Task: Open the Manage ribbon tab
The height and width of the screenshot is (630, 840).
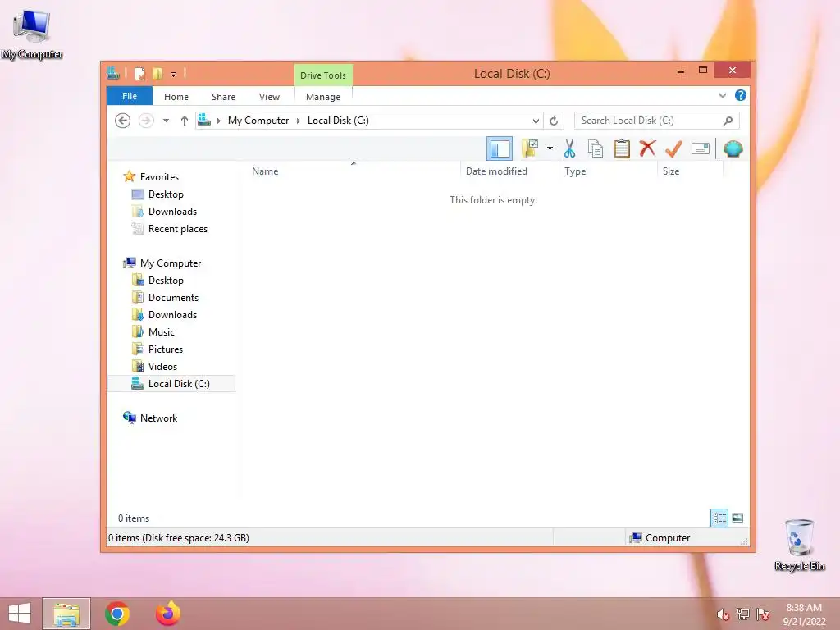Action: (x=323, y=97)
